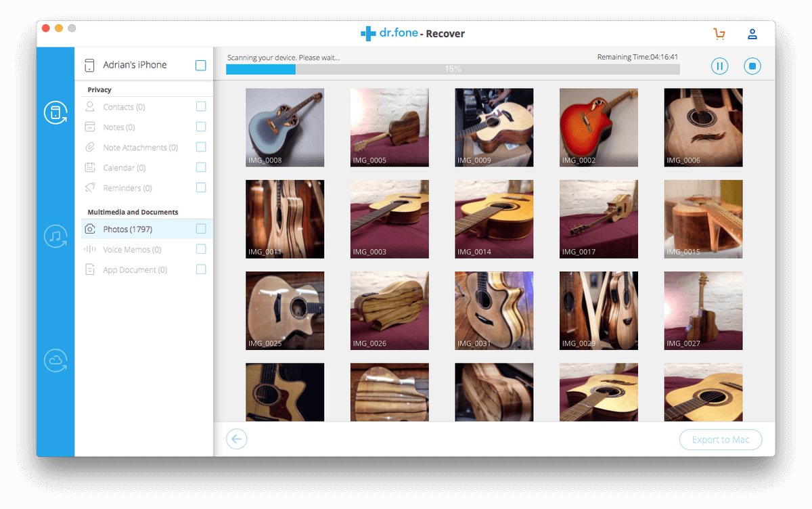
Task: Click the Remaining Time:04:16:41 text
Action: (x=637, y=58)
